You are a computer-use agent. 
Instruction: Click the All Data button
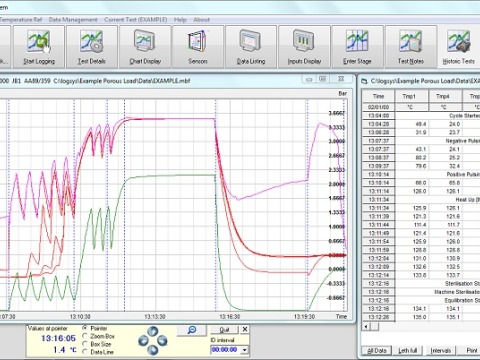(377, 350)
